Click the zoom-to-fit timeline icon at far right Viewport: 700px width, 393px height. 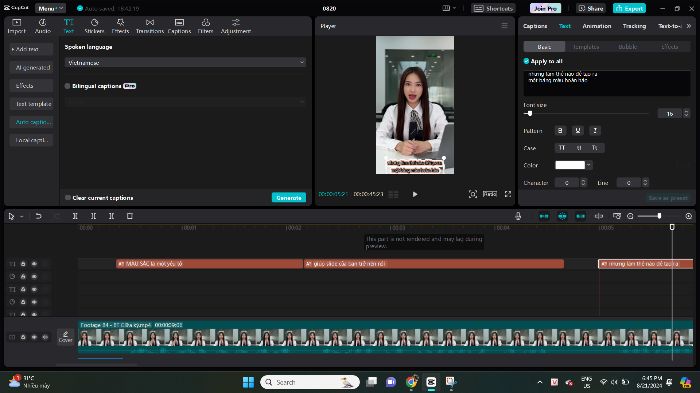[x=688, y=216]
